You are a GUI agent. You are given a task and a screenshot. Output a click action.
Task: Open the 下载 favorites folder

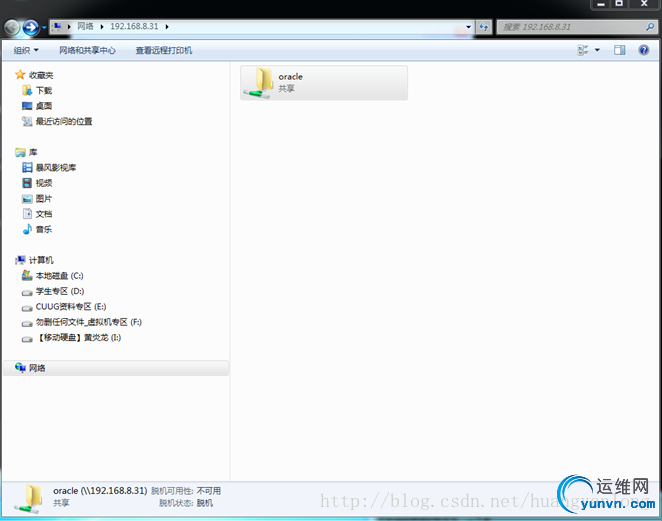(x=44, y=90)
